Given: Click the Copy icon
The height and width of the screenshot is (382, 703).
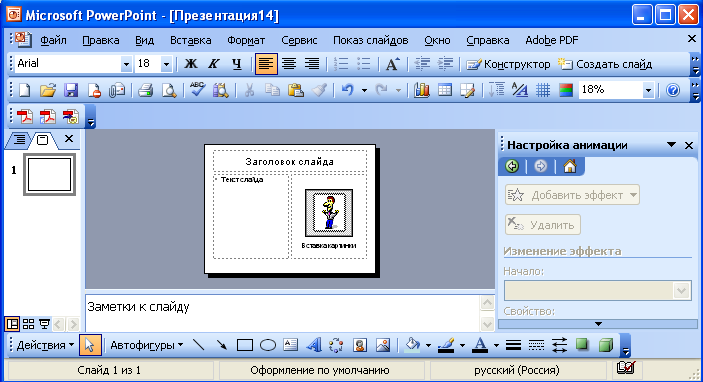Looking at the screenshot, I should (x=272, y=90).
